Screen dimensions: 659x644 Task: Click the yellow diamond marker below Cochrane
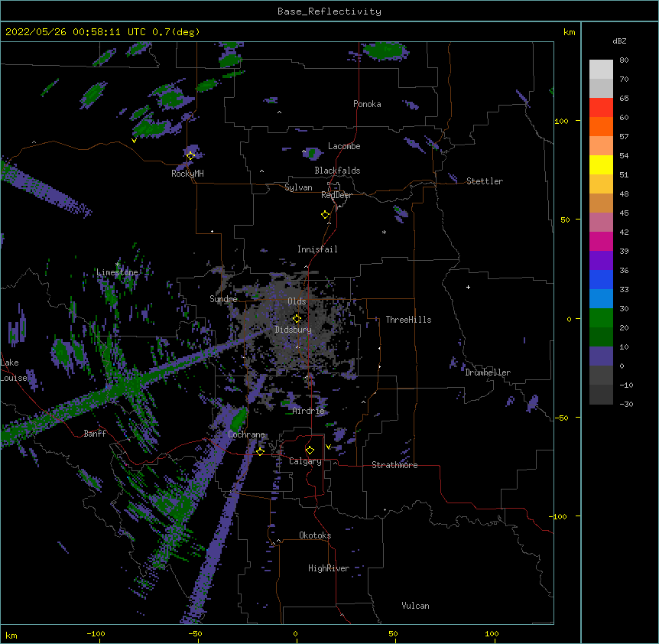pos(260,451)
